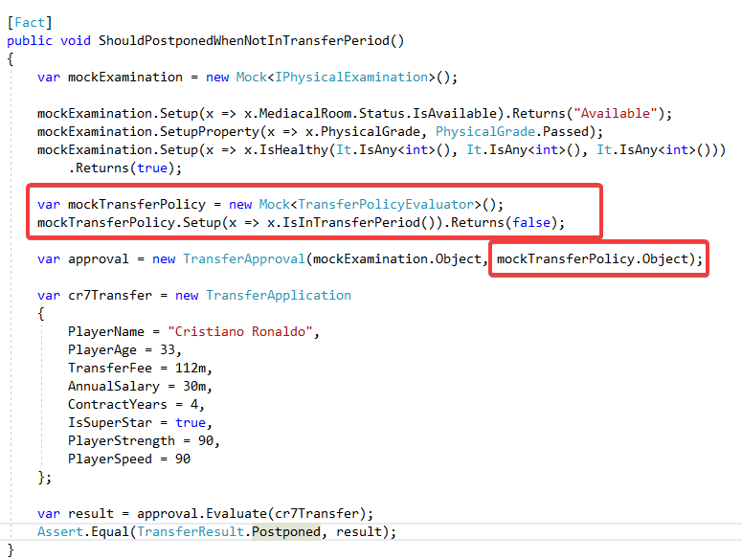This screenshot has width=742, height=560.
Task: Click method name ShouldPostponedWhenNotInTransferPeriod
Action: click(x=244, y=40)
